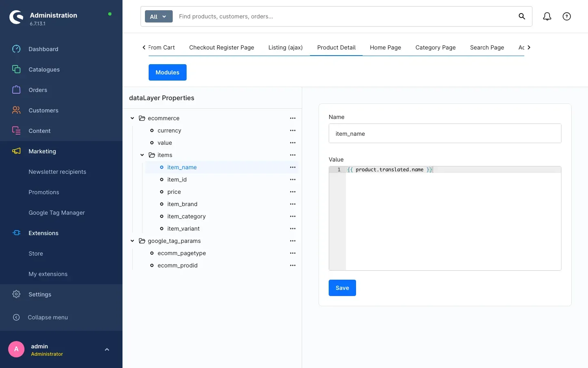The height and width of the screenshot is (368, 588).
Task: Open context menu for ecommerce folder
Action: (x=293, y=118)
